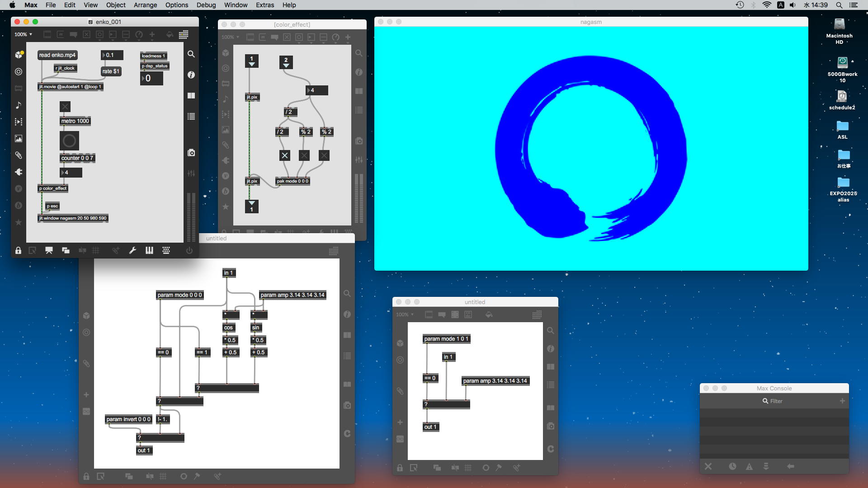
Task: Click the snapshots camera icon in enko_001
Action: [x=191, y=153]
